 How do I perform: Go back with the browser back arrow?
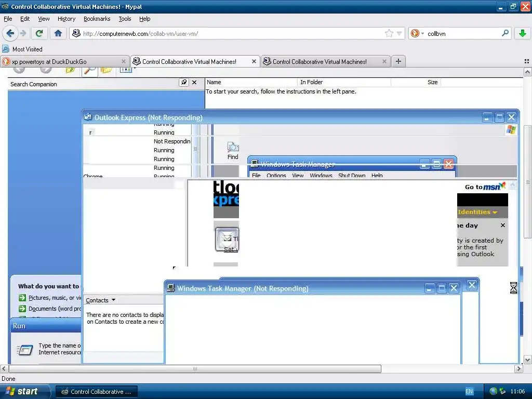pyautogui.click(x=10, y=33)
